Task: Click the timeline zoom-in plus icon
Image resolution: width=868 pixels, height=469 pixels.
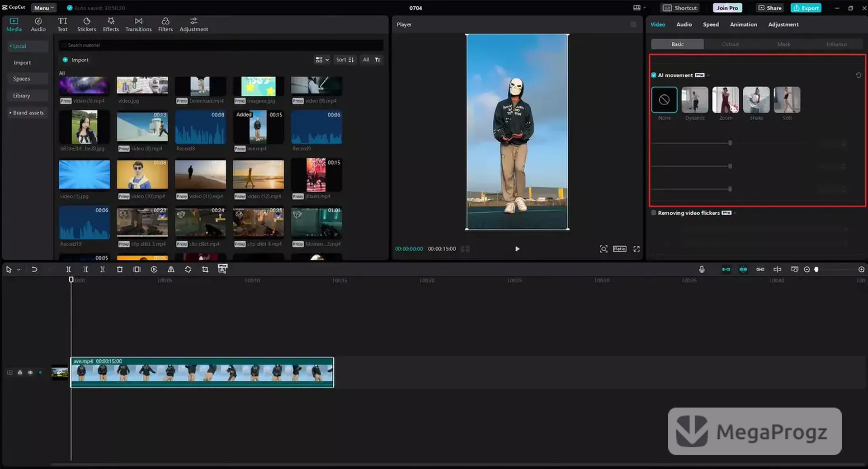Action: [x=861, y=269]
